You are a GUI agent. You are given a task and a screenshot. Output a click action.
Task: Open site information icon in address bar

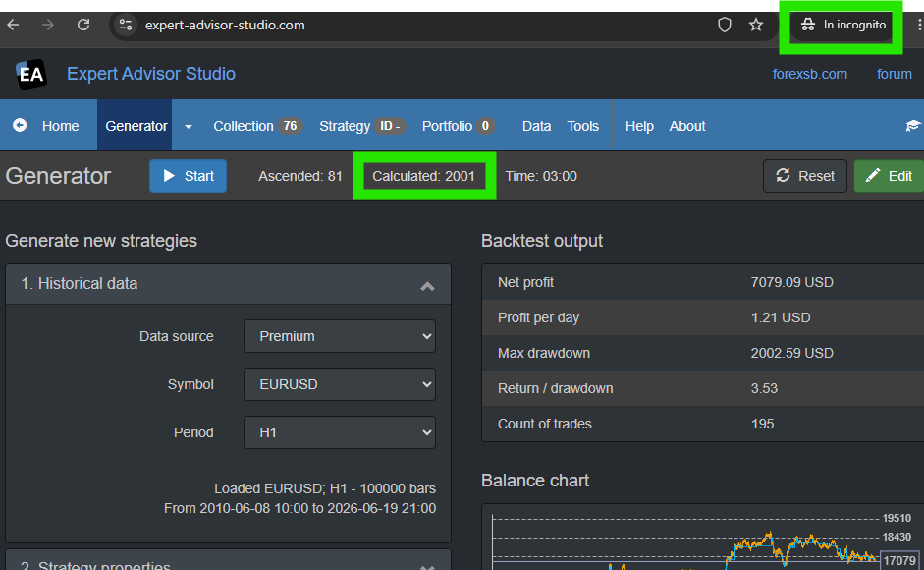[x=126, y=25]
